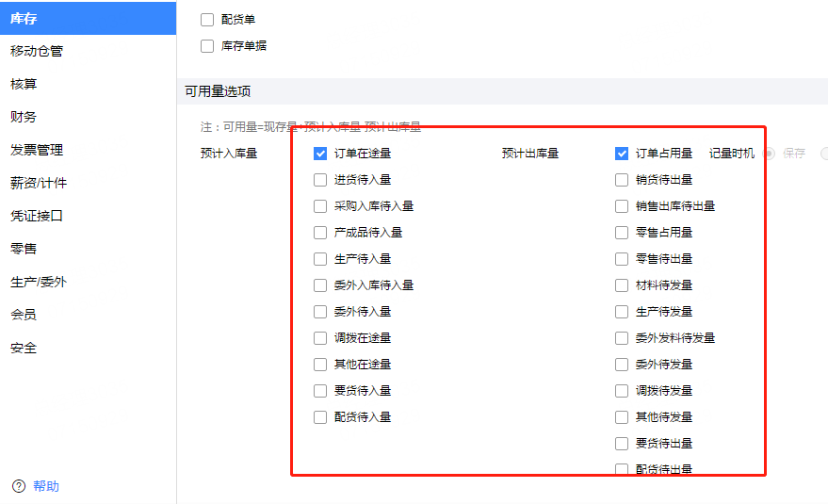Check the 其他在途量 checkbox
828x504 pixels.
click(320, 365)
